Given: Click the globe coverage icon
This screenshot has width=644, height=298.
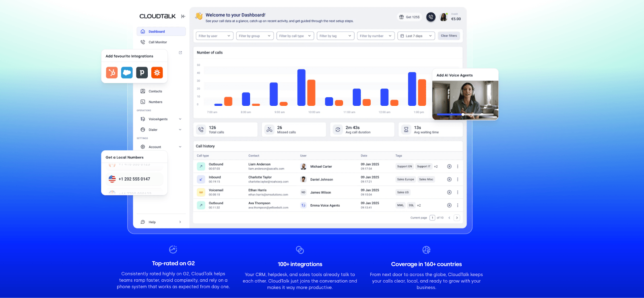Looking at the screenshot, I should (x=426, y=250).
